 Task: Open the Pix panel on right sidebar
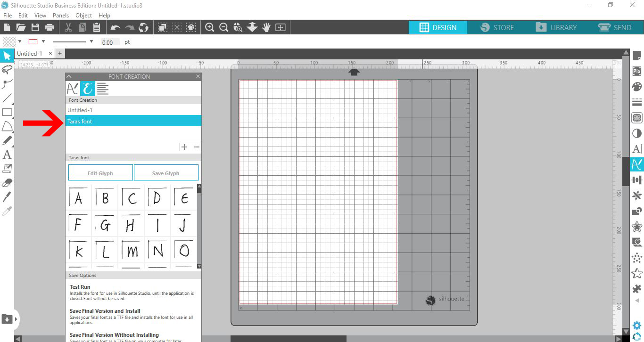pos(637,71)
